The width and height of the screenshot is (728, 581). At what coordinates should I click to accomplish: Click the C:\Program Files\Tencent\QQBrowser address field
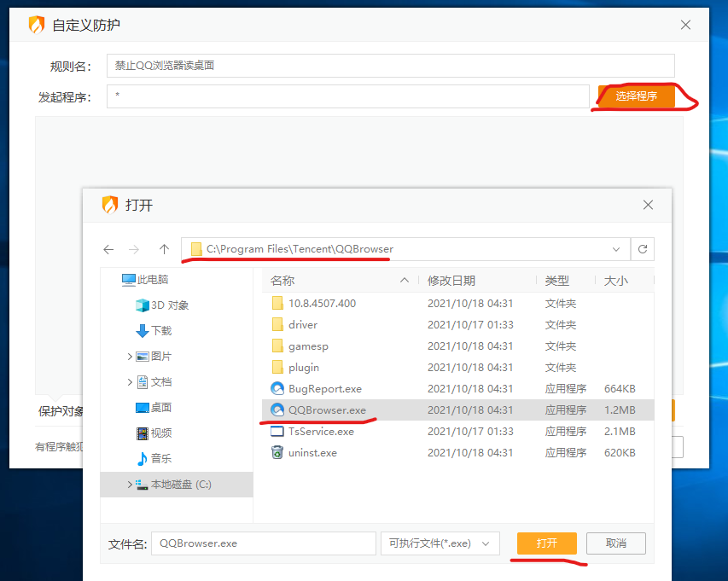[405, 249]
